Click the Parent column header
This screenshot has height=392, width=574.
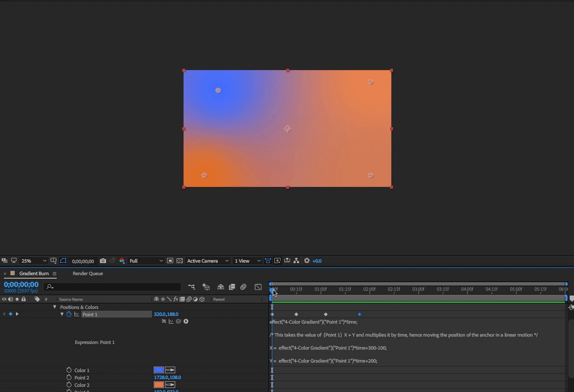(219, 299)
